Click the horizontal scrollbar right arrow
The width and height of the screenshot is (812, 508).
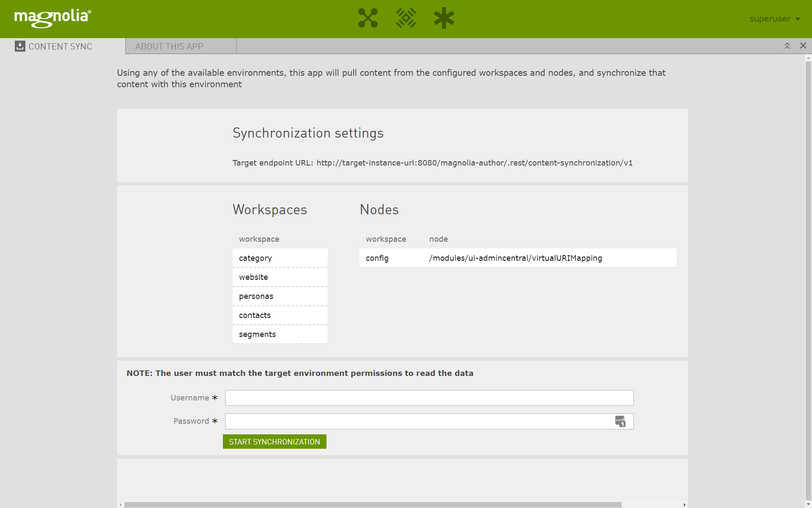click(x=685, y=505)
